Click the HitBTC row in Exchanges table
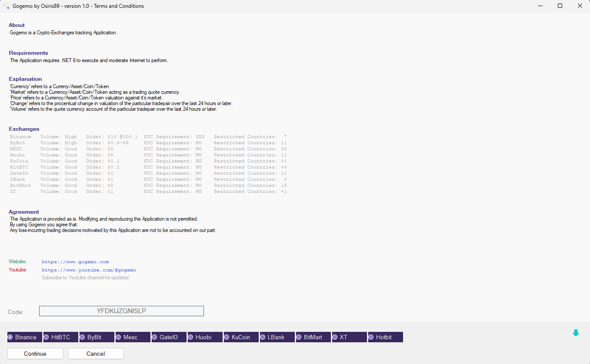Image resolution: width=590 pixels, height=364 pixels. [x=148, y=167]
